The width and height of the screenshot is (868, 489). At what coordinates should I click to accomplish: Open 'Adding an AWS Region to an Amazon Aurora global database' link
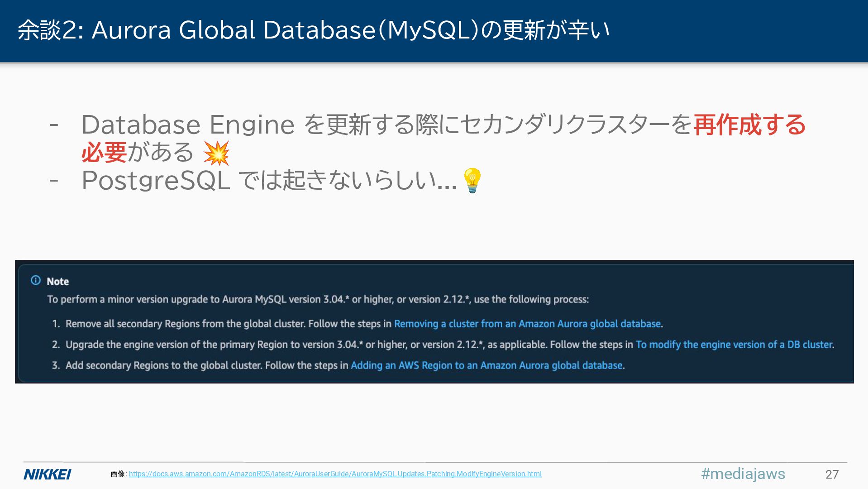[x=486, y=366]
